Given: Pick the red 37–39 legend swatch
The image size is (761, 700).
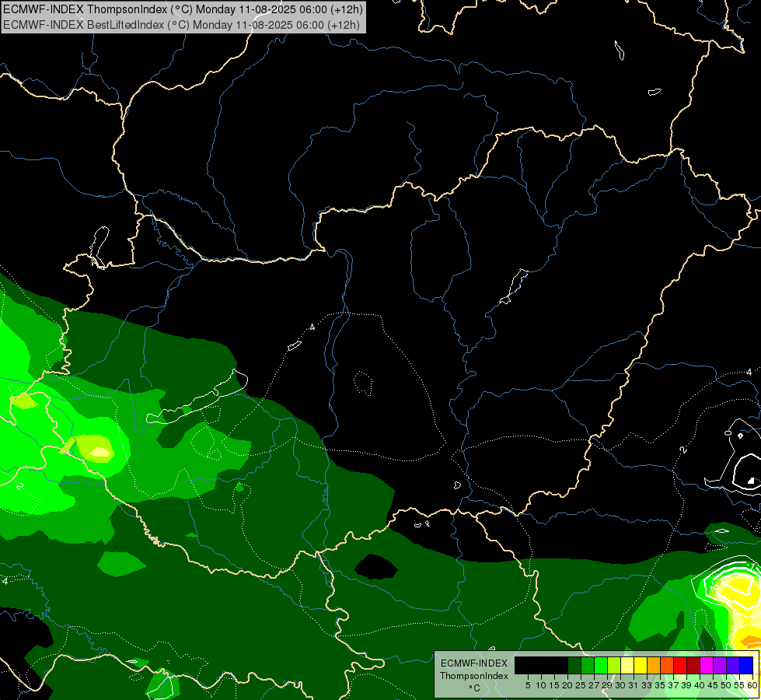Looking at the screenshot, I should [680, 665].
